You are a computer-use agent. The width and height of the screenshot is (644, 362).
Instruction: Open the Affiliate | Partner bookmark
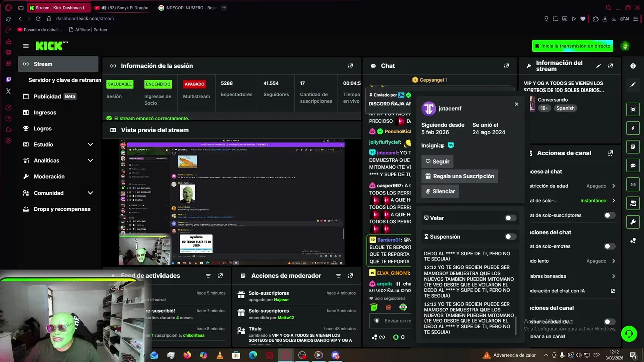pyautogui.click(x=88, y=30)
